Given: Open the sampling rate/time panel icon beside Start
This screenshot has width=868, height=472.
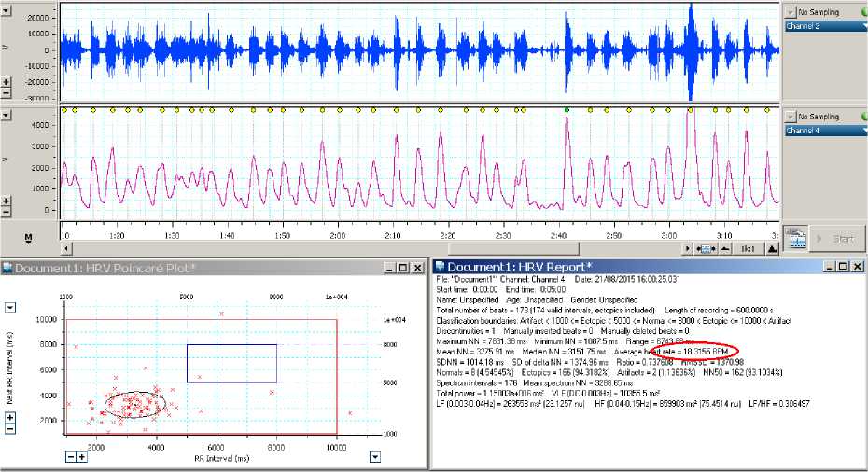Looking at the screenshot, I should pyautogui.click(x=795, y=238).
